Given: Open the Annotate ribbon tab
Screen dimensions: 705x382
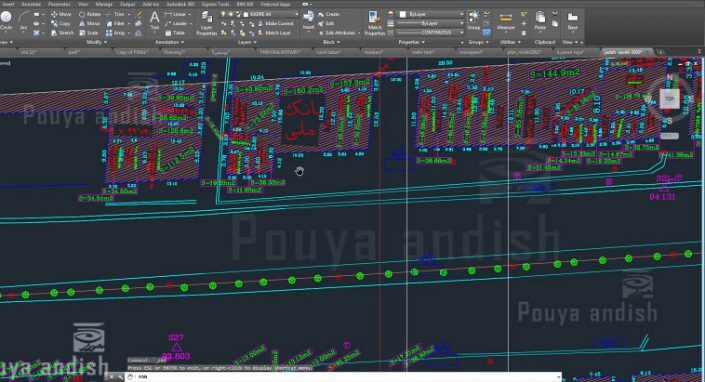Looking at the screenshot, I should click(31, 4).
